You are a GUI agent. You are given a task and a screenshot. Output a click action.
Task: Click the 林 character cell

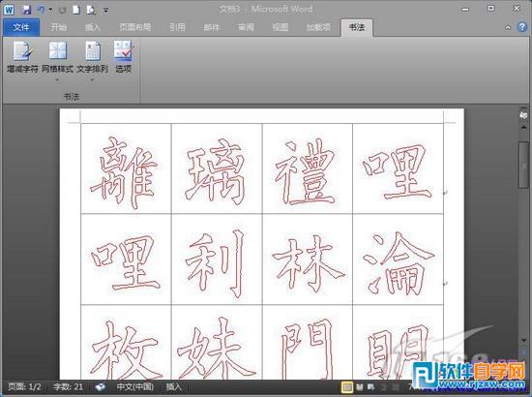pos(308,260)
